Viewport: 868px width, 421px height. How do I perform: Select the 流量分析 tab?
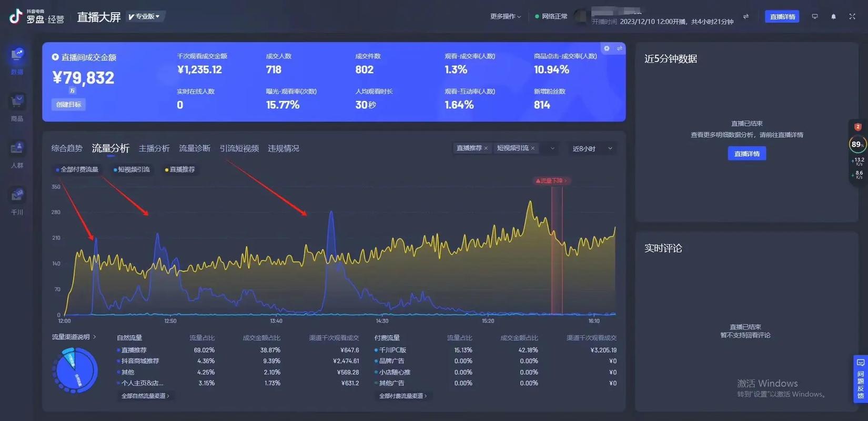pyautogui.click(x=110, y=148)
